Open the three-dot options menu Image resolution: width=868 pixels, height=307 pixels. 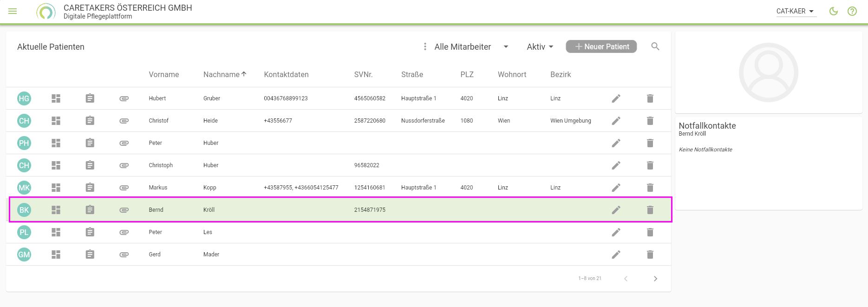(x=425, y=46)
